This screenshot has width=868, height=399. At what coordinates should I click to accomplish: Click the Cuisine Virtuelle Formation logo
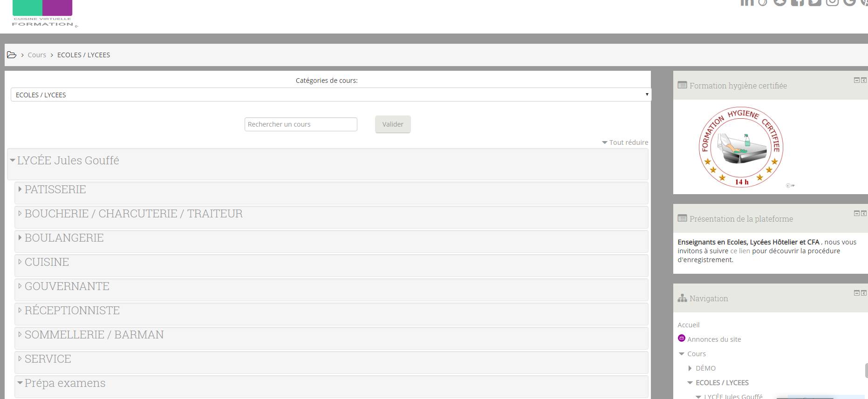[x=42, y=14]
